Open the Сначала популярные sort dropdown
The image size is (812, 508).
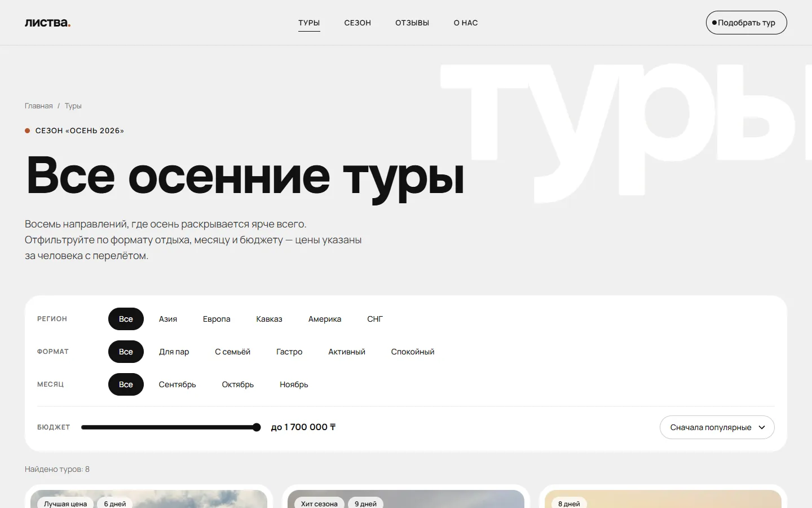[717, 427]
